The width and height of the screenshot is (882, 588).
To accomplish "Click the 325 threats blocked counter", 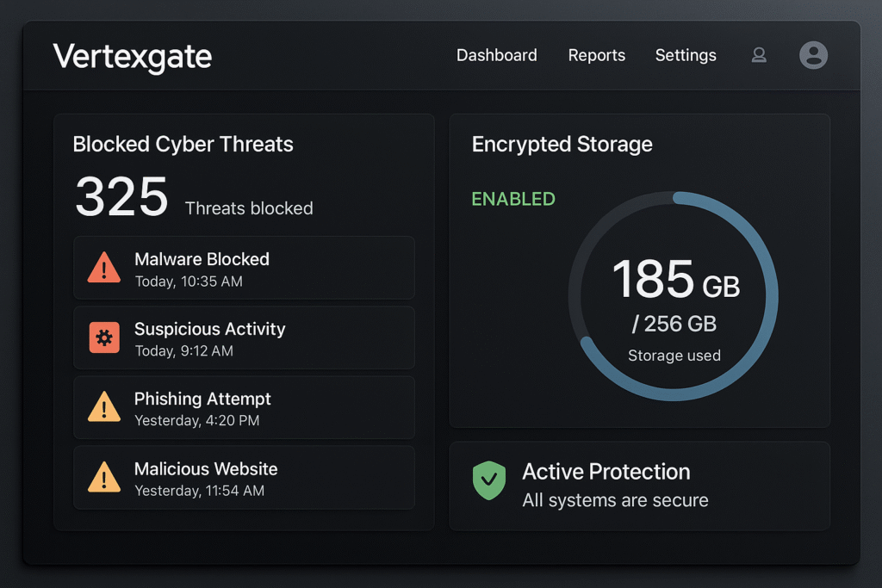I will [x=122, y=196].
